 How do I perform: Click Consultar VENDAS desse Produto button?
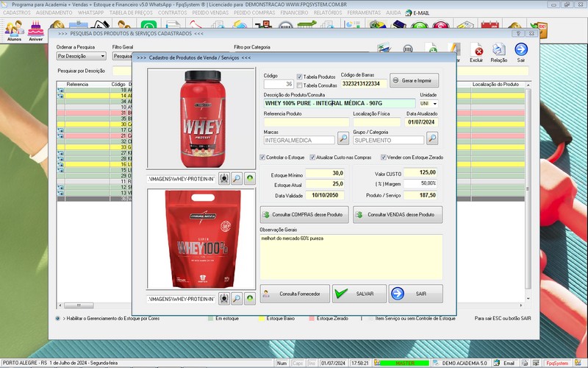pyautogui.click(x=398, y=215)
